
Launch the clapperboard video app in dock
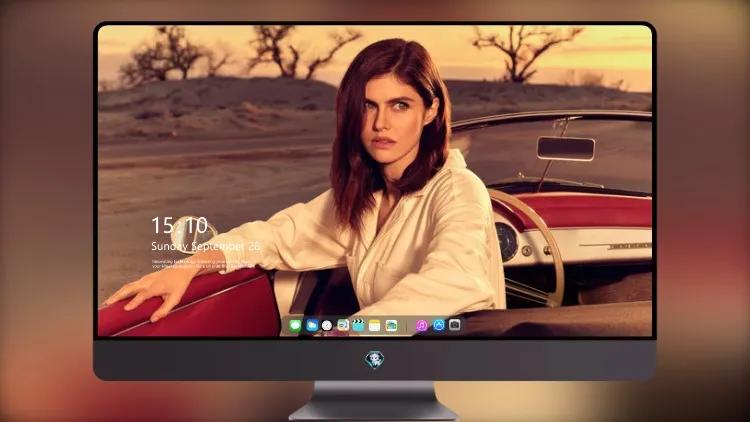(358, 325)
